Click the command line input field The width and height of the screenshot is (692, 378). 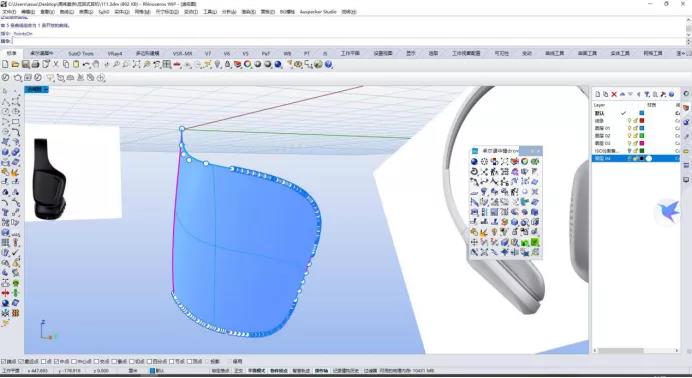[x=349, y=41]
